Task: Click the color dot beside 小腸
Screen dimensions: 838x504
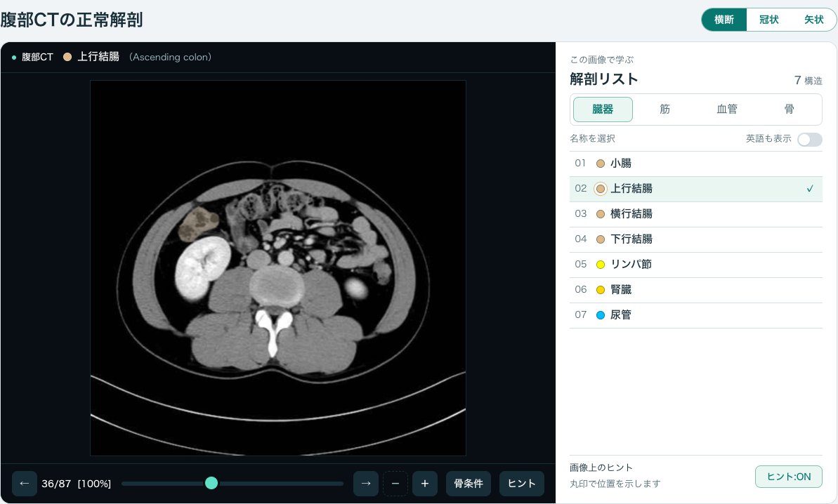Action: (x=600, y=164)
